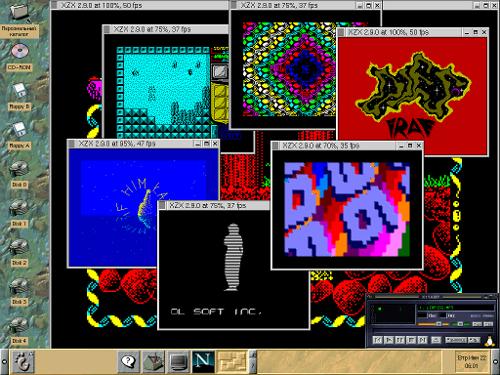Toggle the XMMS equalizer window button
This screenshot has width=500, height=375.
tap(477, 324)
